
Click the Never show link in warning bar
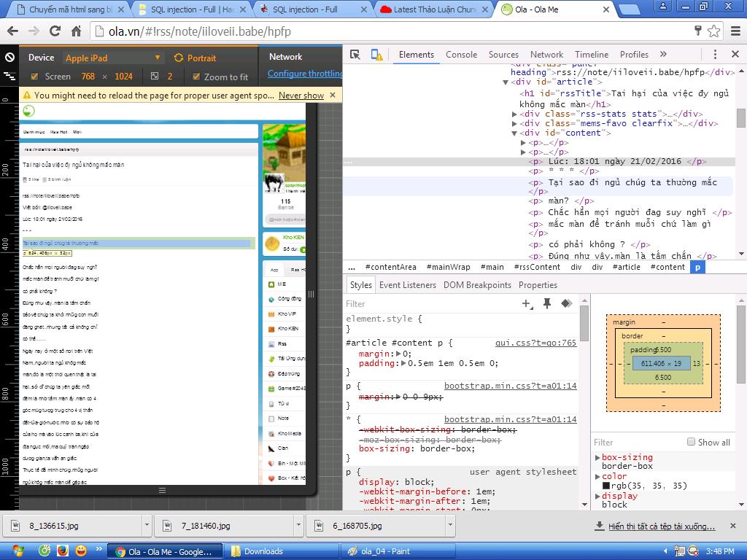point(301,96)
